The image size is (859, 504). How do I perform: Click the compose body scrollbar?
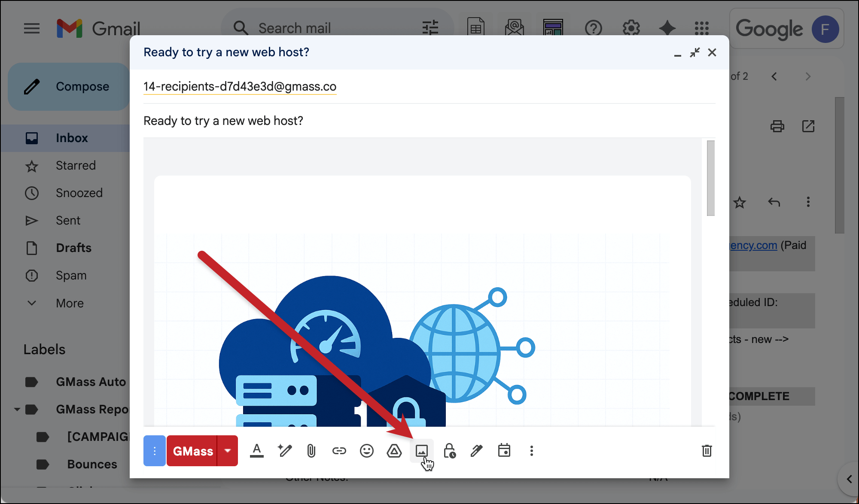click(711, 179)
